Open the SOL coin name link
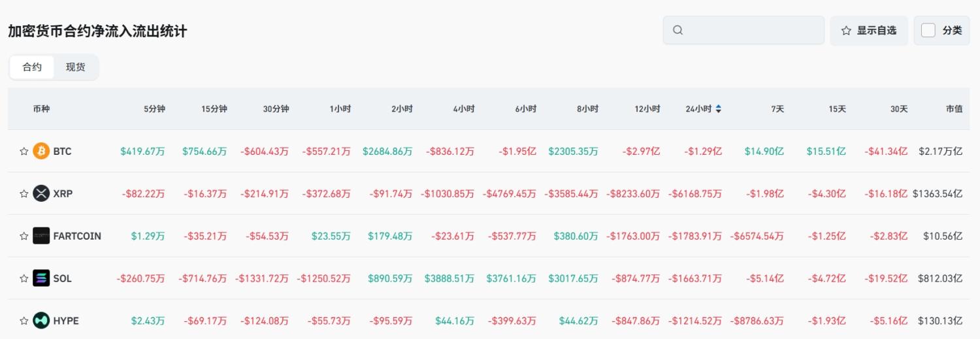 click(x=63, y=278)
